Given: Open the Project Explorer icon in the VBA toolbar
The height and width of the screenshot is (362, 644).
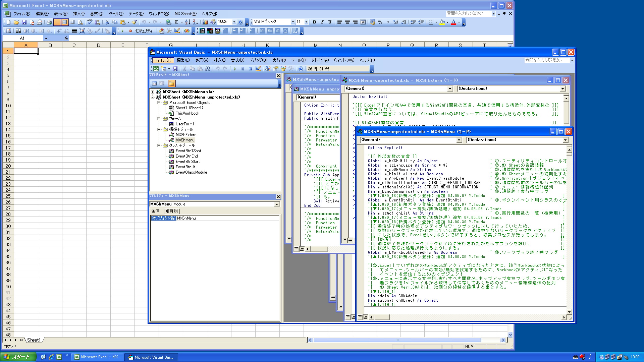Looking at the screenshot, I should (268, 69).
